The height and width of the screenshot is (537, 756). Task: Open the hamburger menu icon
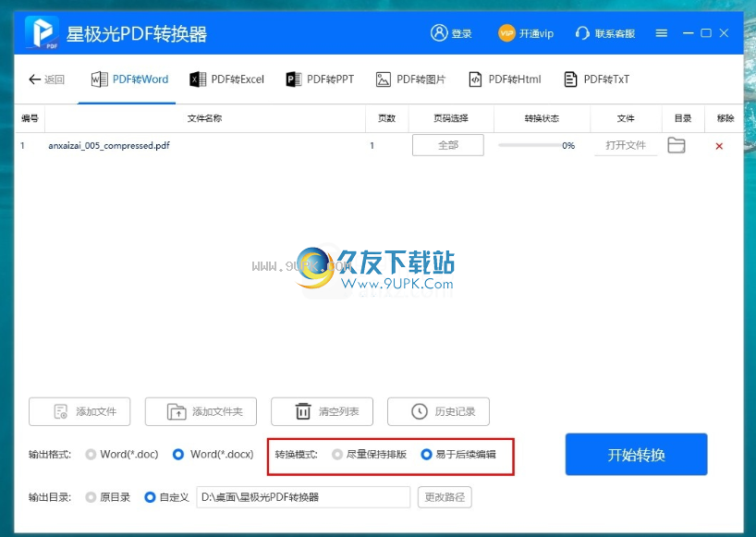click(662, 33)
